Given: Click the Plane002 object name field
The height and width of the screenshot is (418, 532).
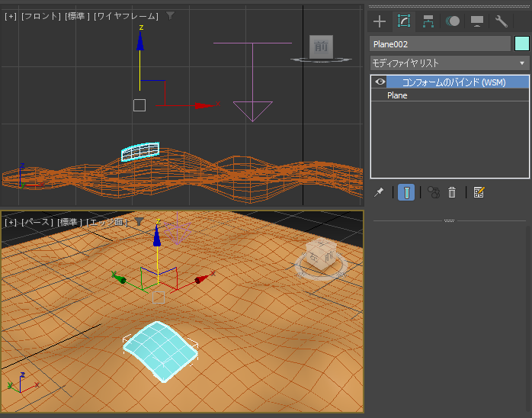Looking at the screenshot, I should [440, 44].
